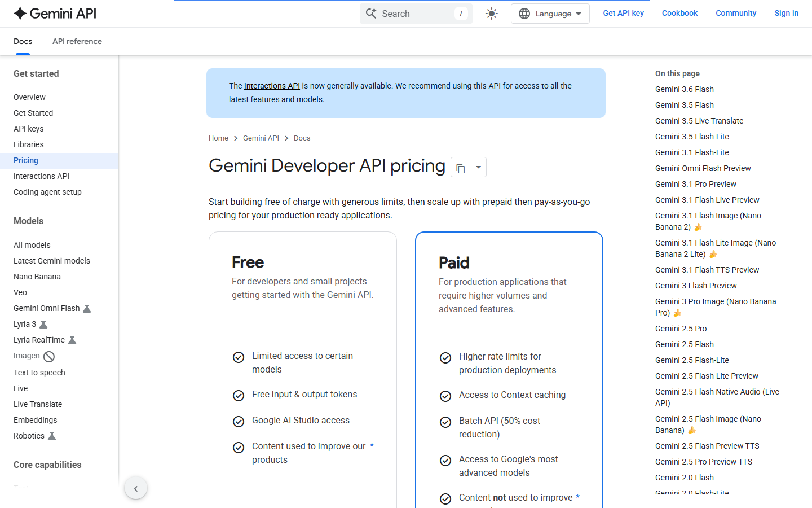Jump to Gemini 2.5 Pro Preview TTS section

pyautogui.click(x=704, y=462)
